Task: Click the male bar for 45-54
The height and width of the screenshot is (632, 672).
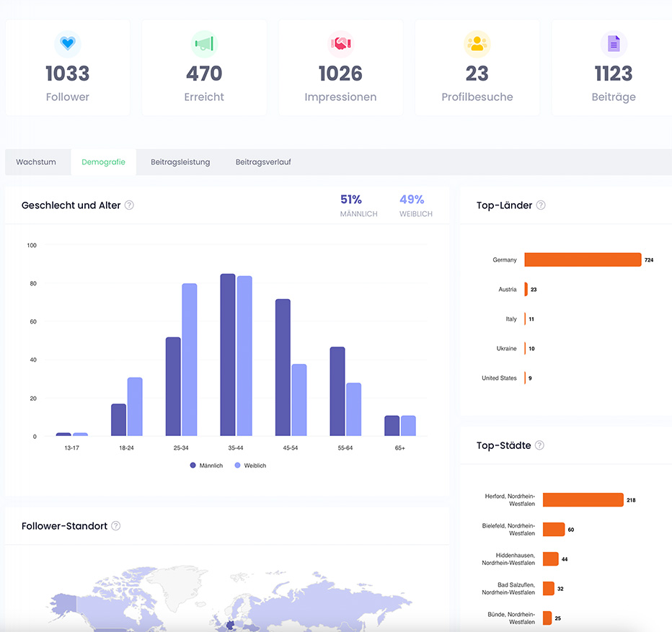Action: point(283,368)
